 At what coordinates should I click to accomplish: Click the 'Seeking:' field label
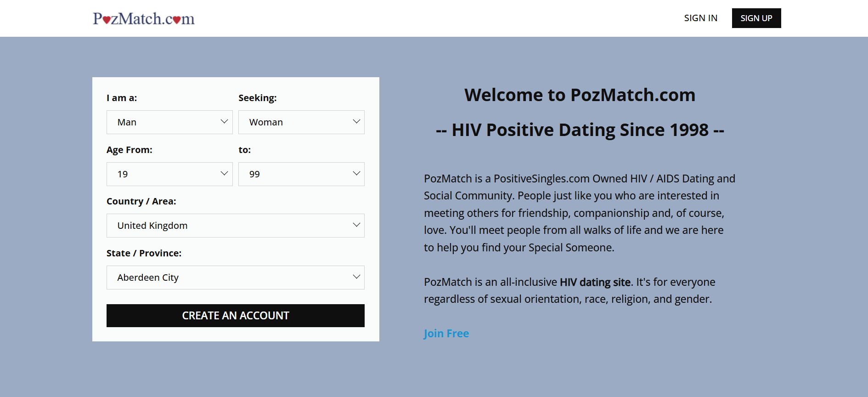257,98
